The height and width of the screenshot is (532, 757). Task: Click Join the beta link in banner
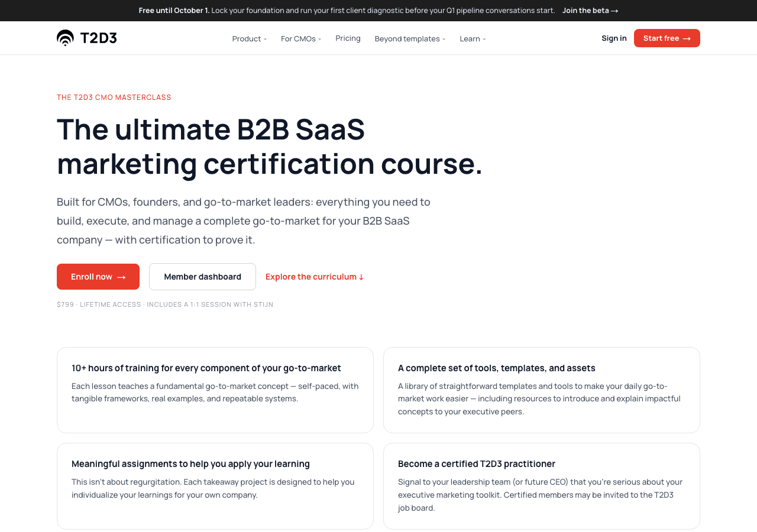(x=590, y=10)
